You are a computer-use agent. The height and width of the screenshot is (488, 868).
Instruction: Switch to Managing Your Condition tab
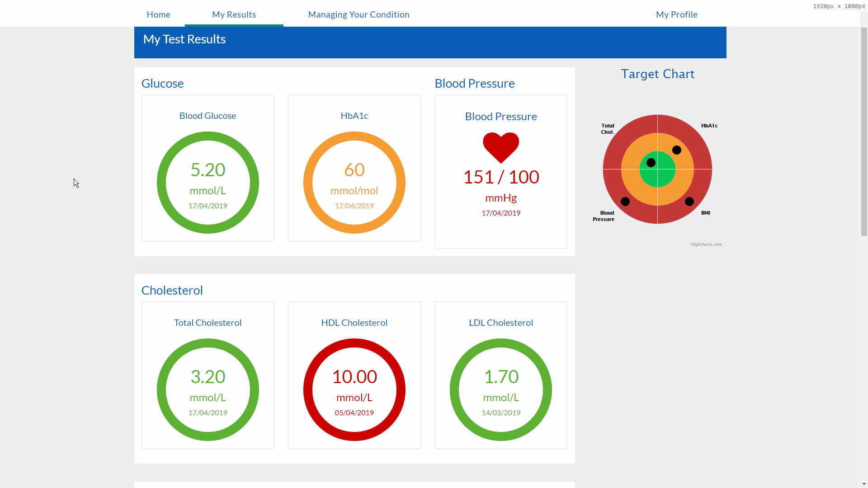coord(359,14)
